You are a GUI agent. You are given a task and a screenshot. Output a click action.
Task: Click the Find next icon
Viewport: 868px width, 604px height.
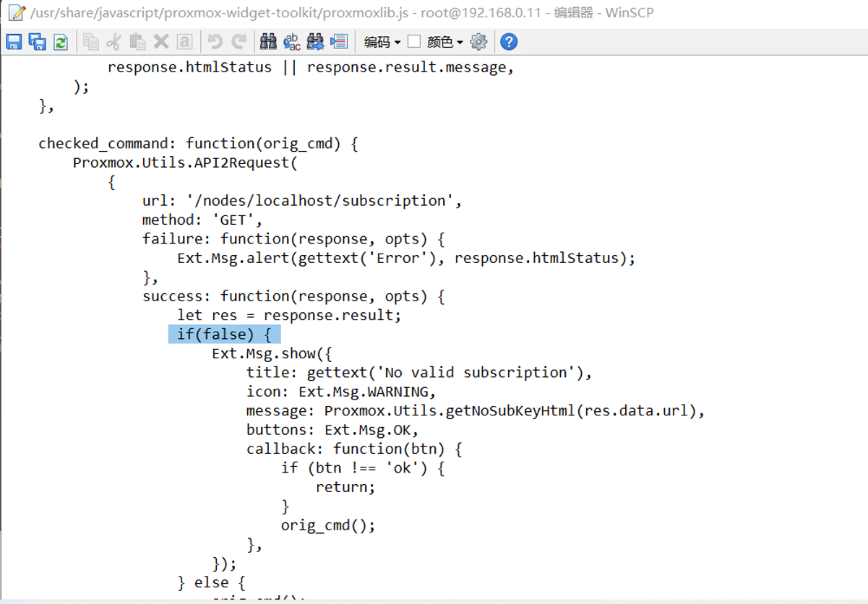click(315, 42)
